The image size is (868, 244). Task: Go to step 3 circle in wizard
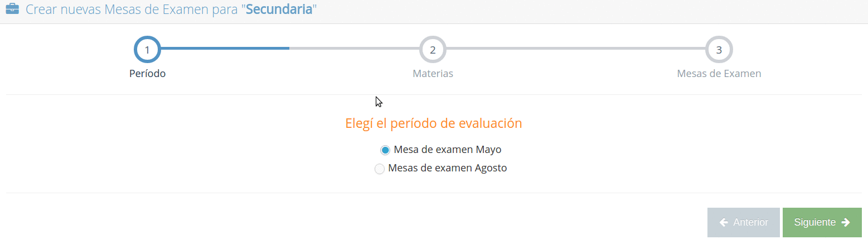[719, 50]
